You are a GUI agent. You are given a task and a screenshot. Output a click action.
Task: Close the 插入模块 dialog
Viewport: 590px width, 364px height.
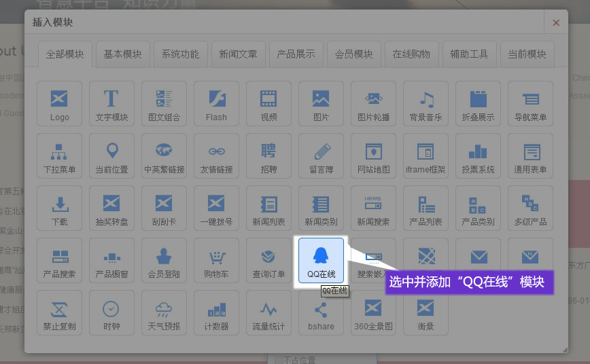point(556,22)
